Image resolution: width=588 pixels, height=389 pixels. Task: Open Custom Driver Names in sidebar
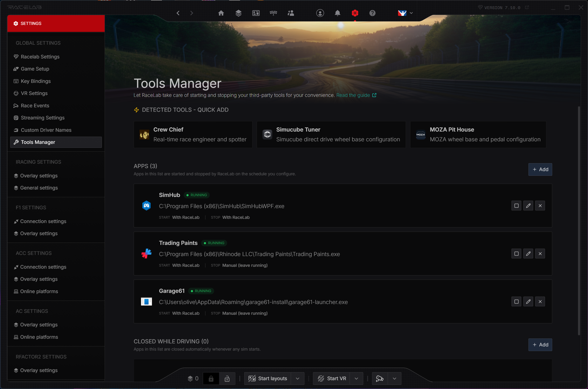tap(56, 130)
